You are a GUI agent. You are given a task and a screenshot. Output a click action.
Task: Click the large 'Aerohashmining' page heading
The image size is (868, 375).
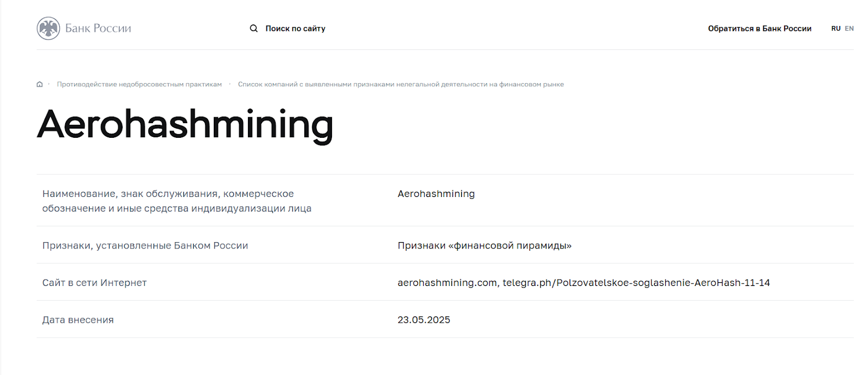click(x=185, y=125)
